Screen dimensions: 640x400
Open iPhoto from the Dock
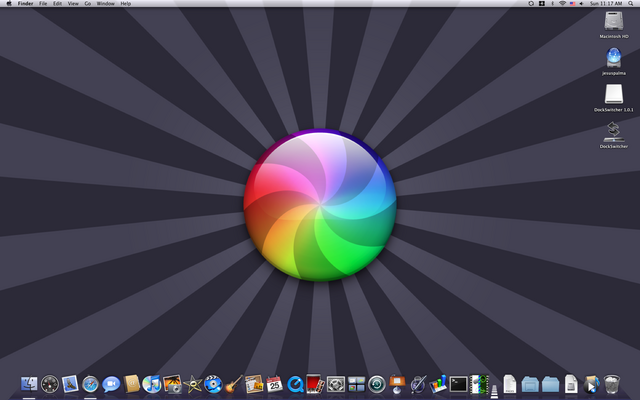(x=172, y=384)
